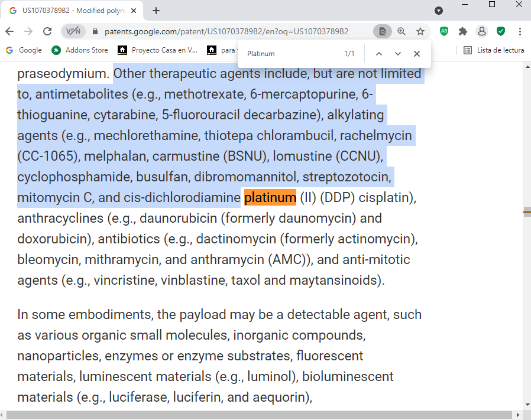This screenshot has height=420, width=531.
Task: Click the horizontal scrollbar at page bottom
Action: point(260,415)
